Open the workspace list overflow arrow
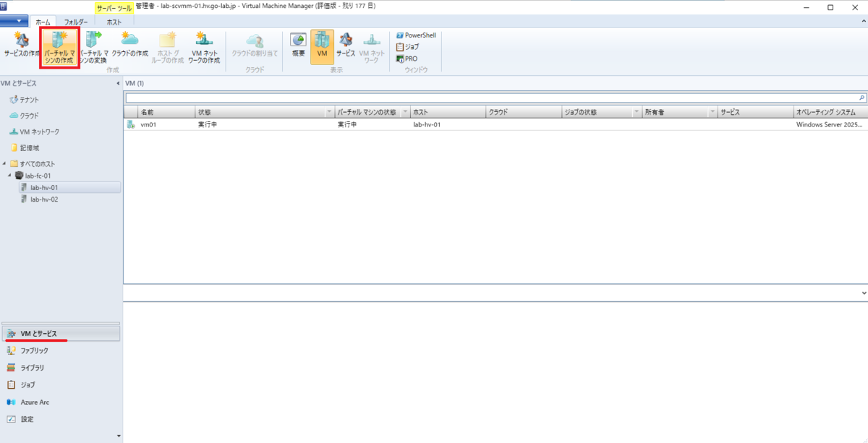 pos(119,436)
